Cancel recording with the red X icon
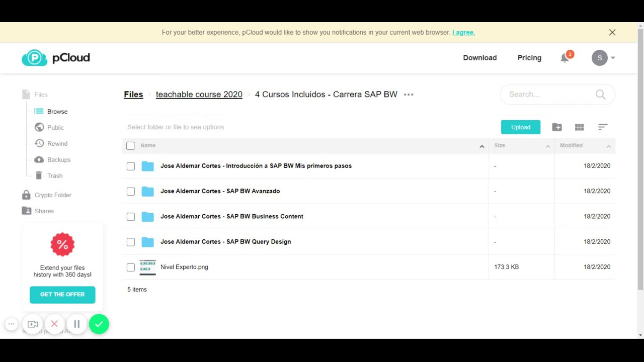644x362 pixels. (x=54, y=324)
